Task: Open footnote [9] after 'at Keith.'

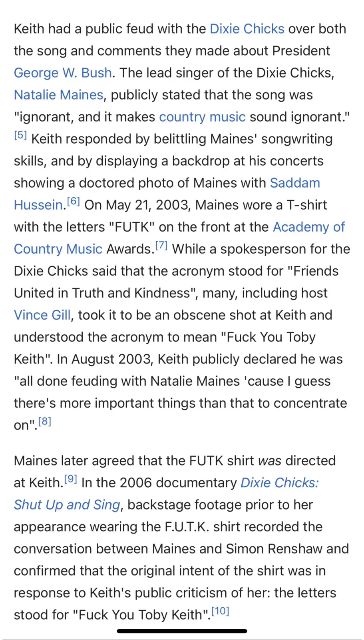Action: pyautogui.click(x=71, y=480)
